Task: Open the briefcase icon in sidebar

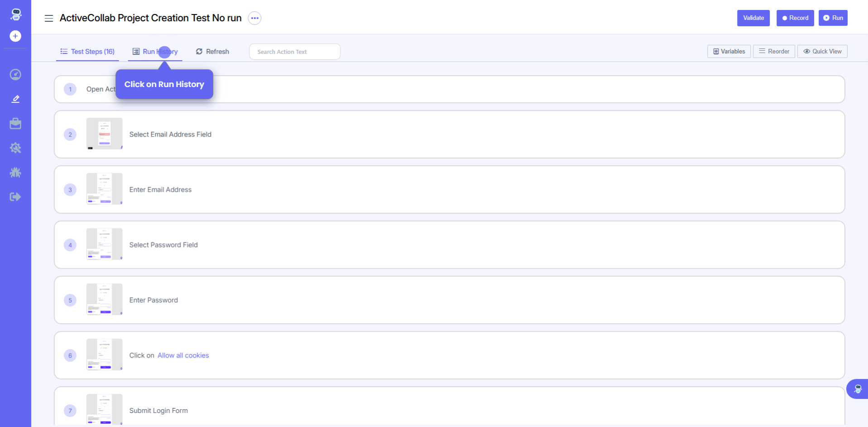Action: click(15, 124)
